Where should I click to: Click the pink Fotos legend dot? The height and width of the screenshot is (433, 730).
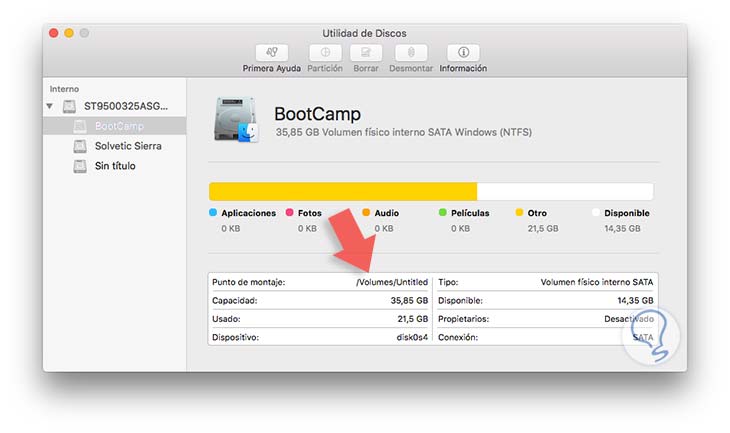point(290,212)
